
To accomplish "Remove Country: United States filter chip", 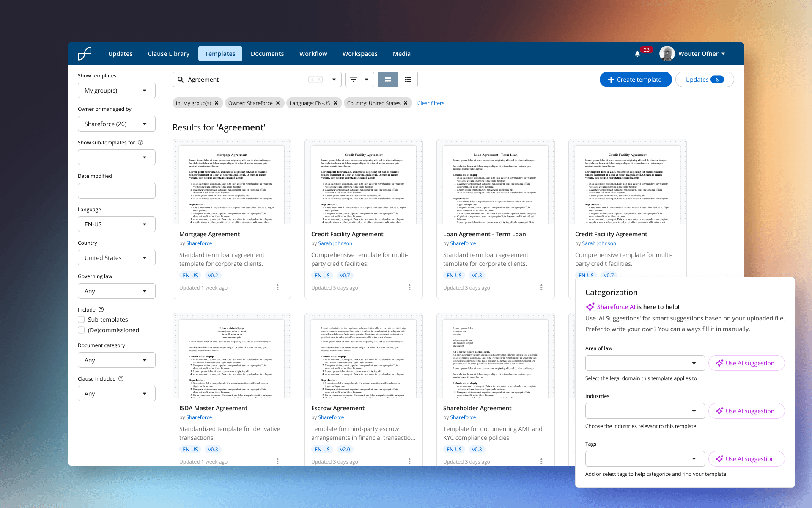I will pos(406,103).
